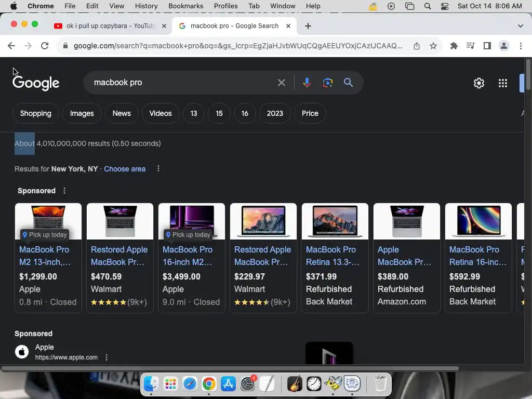Open App Store from the Dock

229,384
